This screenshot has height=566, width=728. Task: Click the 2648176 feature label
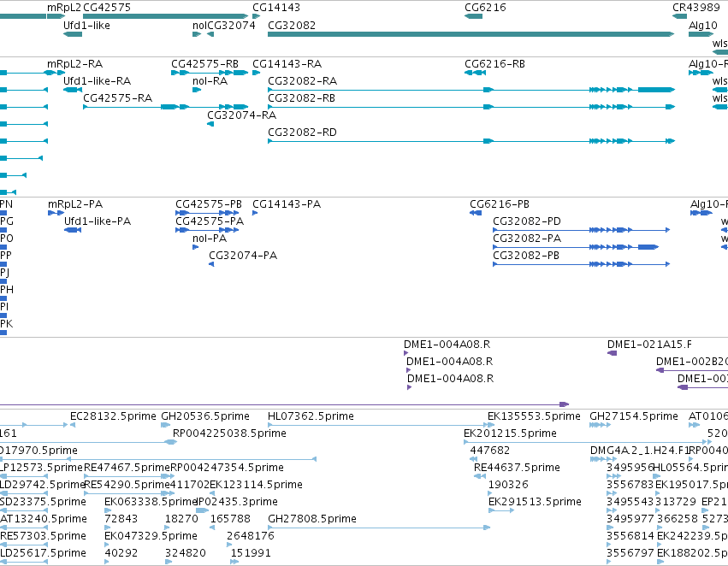251,536
